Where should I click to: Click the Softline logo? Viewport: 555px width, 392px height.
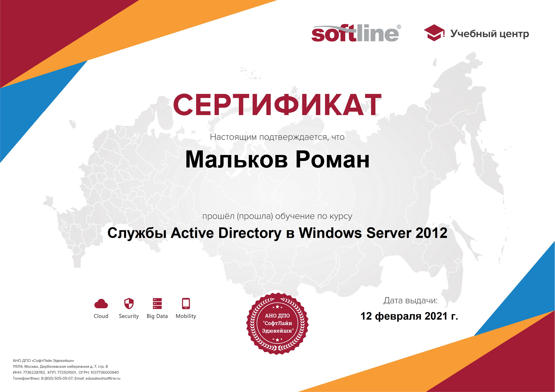356,33
